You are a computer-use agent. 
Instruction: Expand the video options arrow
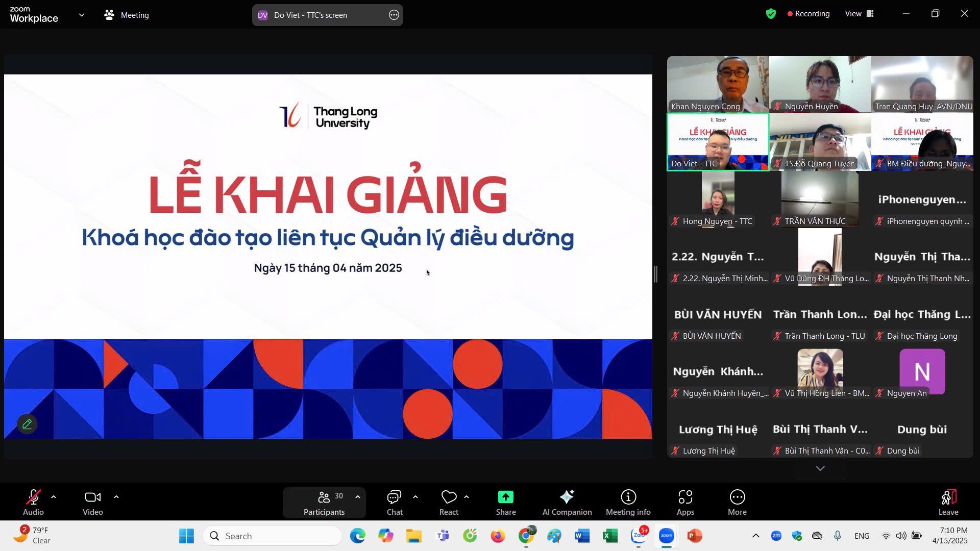pyautogui.click(x=116, y=497)
